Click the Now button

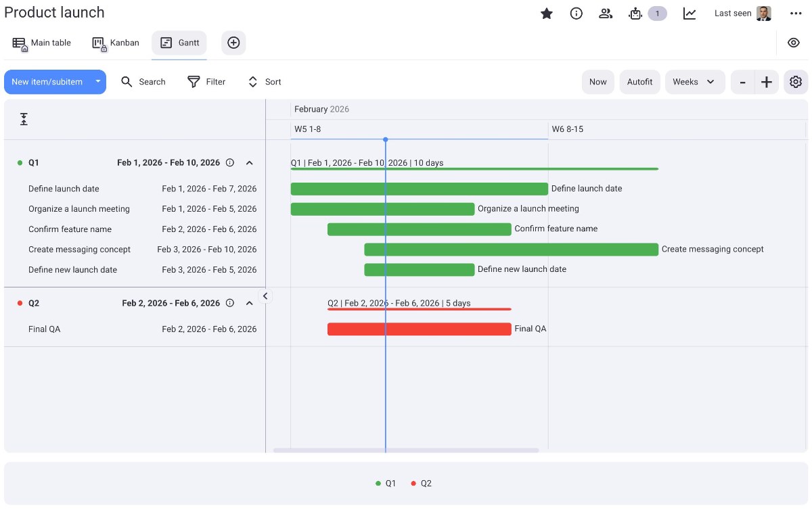[597, 82]
